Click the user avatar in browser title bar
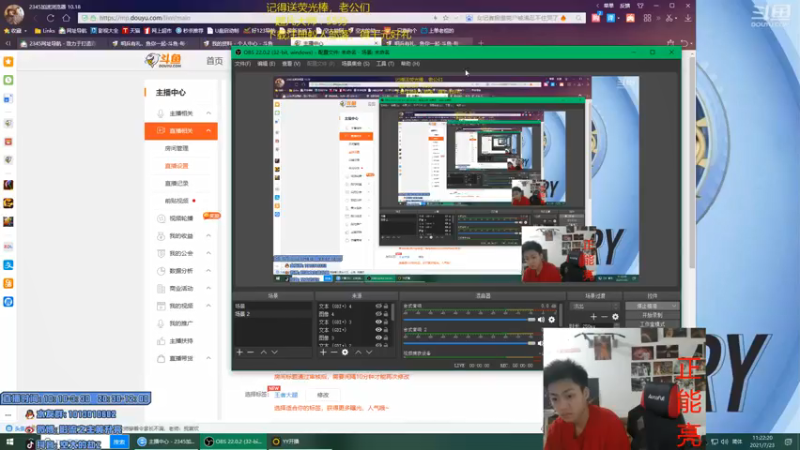The height and width of the screenshot is (450, 800). [x=14, y=14]
